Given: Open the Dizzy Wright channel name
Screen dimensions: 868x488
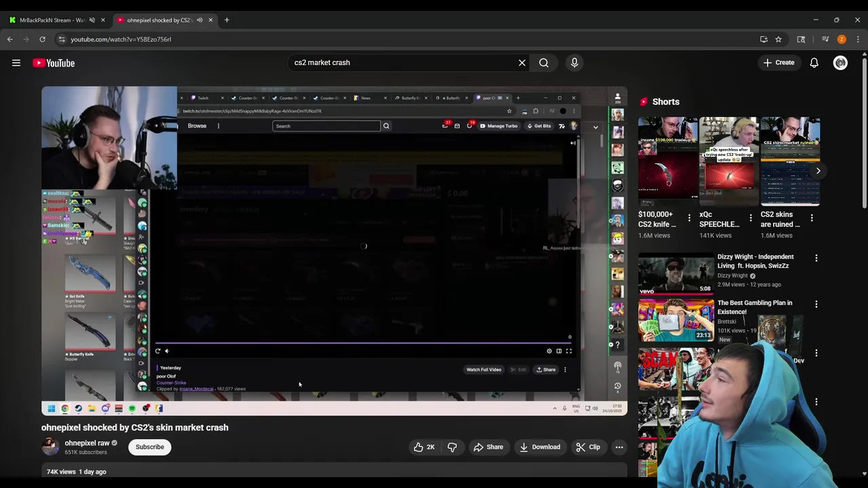Looking at the screenshot, I should pyautogui.click(x=733, y=276).
